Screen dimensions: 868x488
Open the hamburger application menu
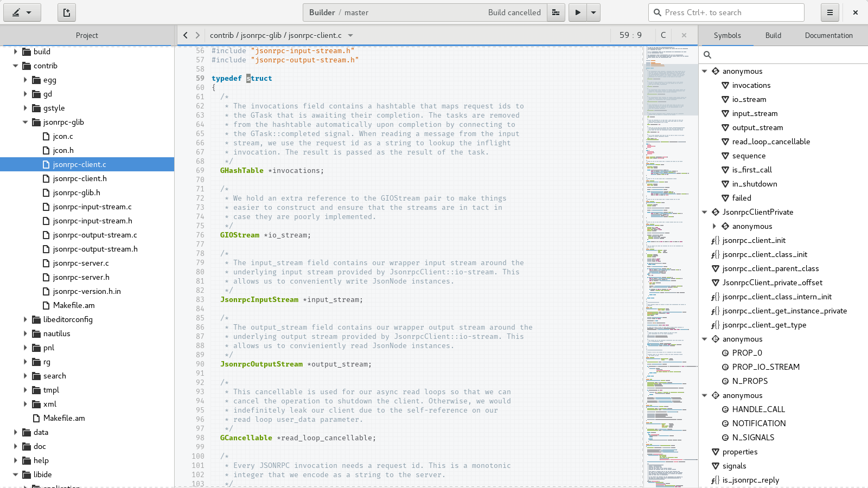(x=829, y=12)
